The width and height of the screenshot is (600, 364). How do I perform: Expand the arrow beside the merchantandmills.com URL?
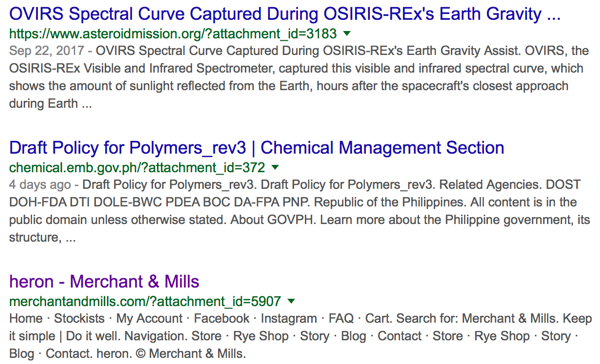pyautogui.click(x=291, y=301)
